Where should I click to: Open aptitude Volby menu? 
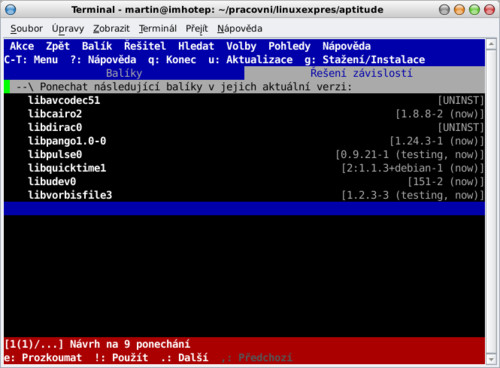pyautogui.click(x=241, y=46)
